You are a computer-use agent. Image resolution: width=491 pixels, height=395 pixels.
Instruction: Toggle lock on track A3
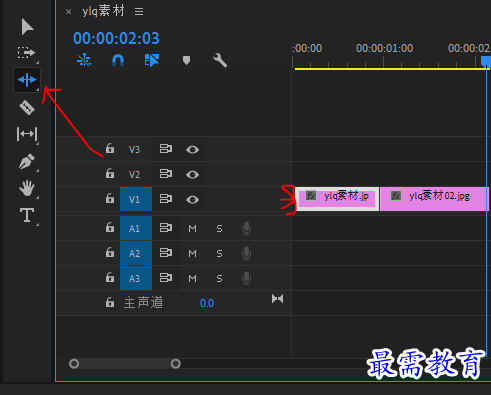(110, 277)
